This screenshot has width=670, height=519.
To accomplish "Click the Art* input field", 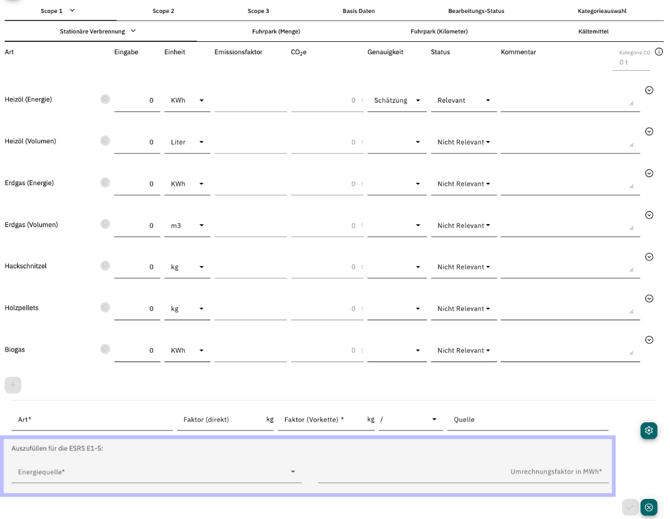I will pyautogui.click(x=92, y=419).
